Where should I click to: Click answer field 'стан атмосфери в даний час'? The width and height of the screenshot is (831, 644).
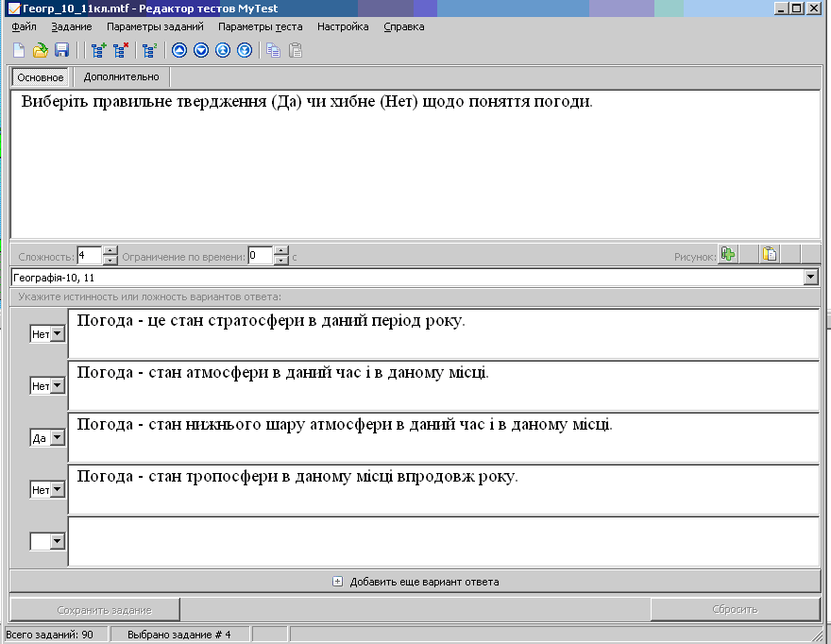click(x=444, y=385)
